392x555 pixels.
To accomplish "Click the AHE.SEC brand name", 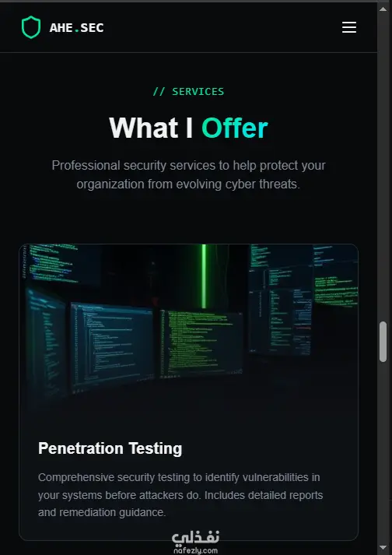I will (x=76, y=27).
